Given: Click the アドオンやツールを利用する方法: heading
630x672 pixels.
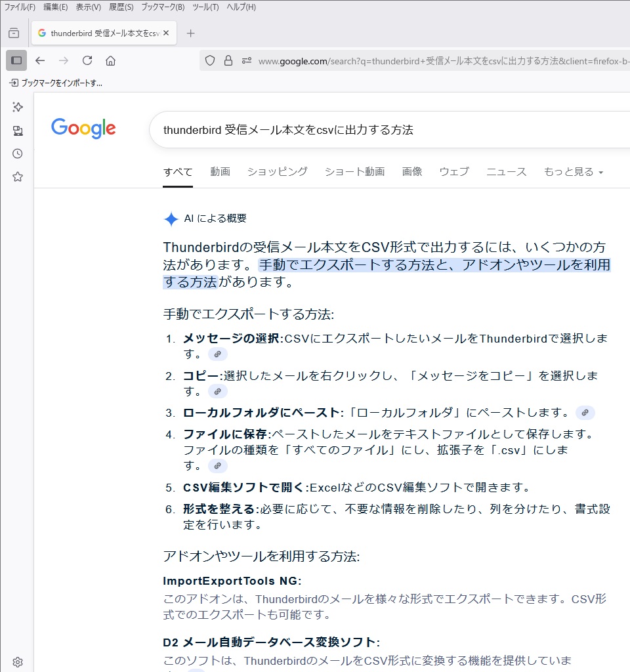Looking at the screenshot, I should point(261,556).
